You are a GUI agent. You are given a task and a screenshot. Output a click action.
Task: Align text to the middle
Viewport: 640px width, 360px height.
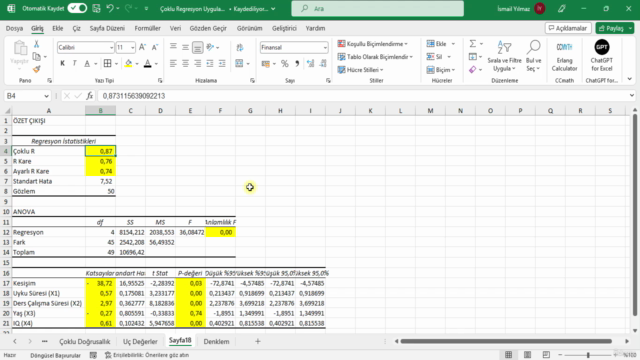[185, 47]
